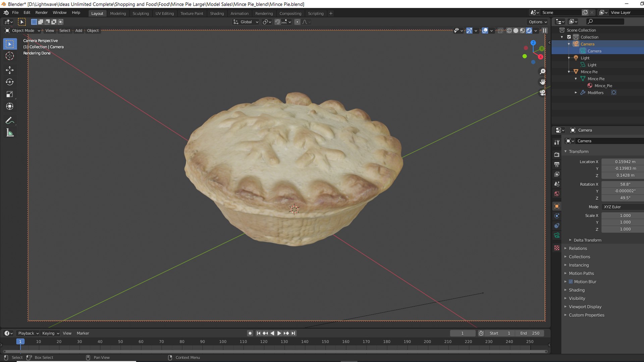Toggle auto keying record button

pos(250,333)
